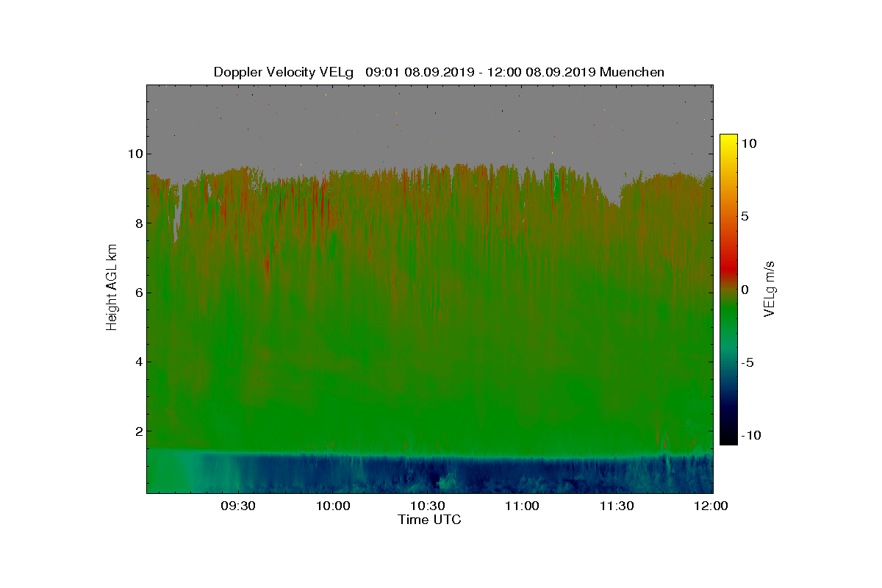Click the 'Height AGL km' y-axis label
Screen dimensions: 882x588
(112, 287)
